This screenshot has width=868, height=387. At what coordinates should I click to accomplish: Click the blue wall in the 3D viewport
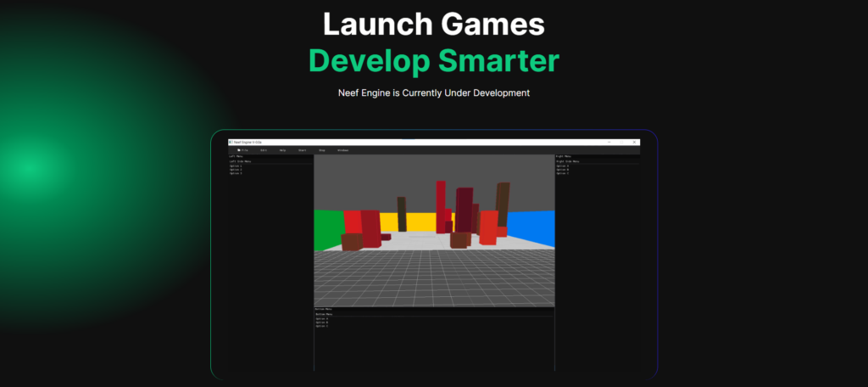click(x=531, y=227)
